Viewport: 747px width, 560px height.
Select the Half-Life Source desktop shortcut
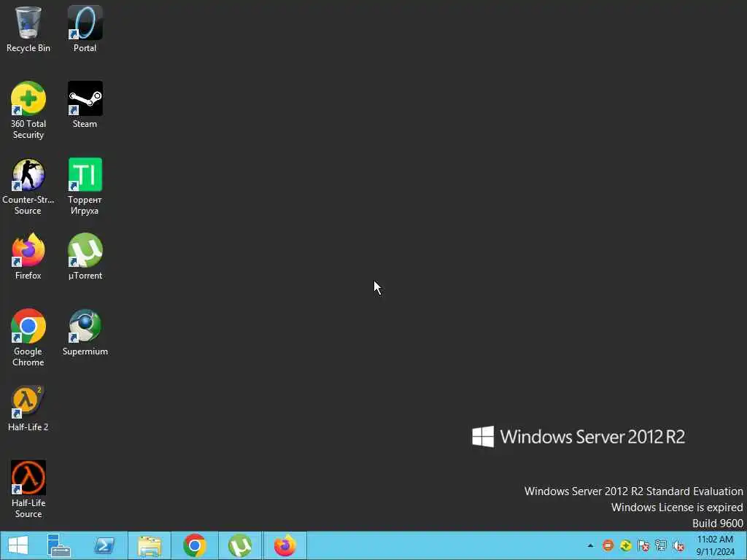[28, 477]
